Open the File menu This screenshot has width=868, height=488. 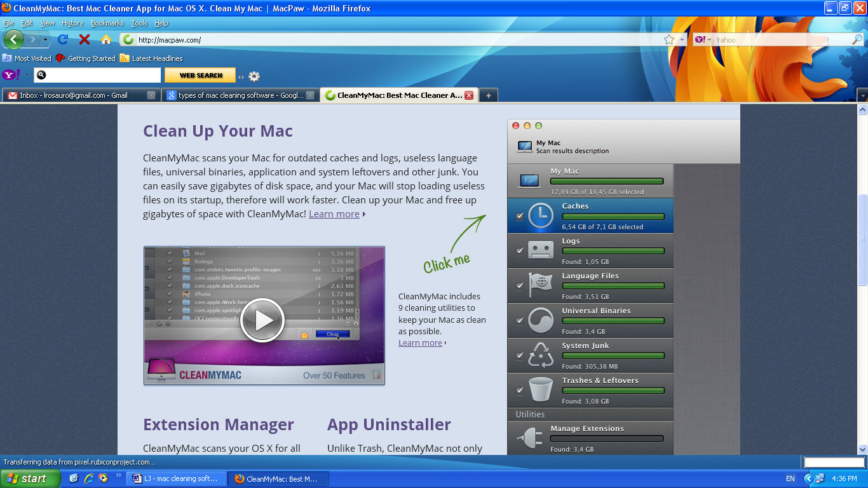point(8,23)
